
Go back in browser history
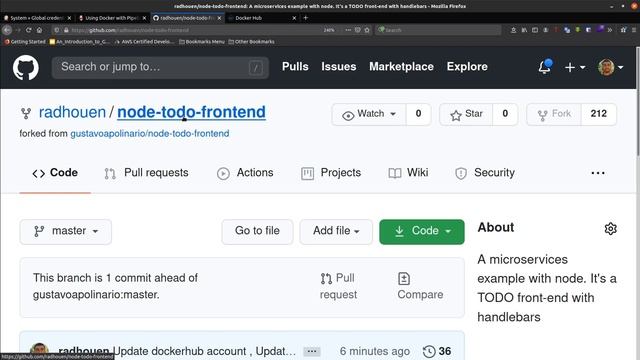pyautogui.click(x=7, y=30)
